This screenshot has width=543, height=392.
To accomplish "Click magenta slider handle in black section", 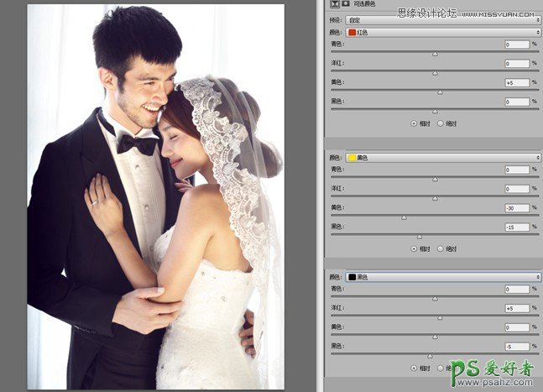I will pos(440,317).
